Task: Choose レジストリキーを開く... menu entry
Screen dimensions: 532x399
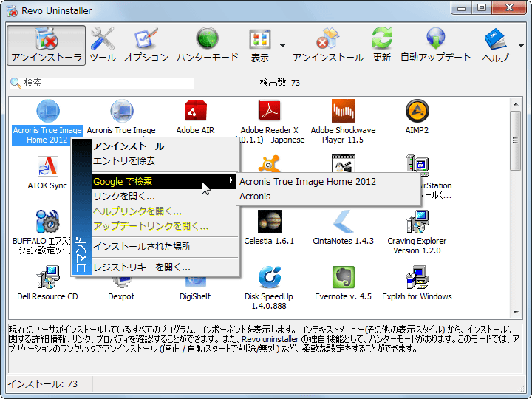Action: click(x=165, y=267)
